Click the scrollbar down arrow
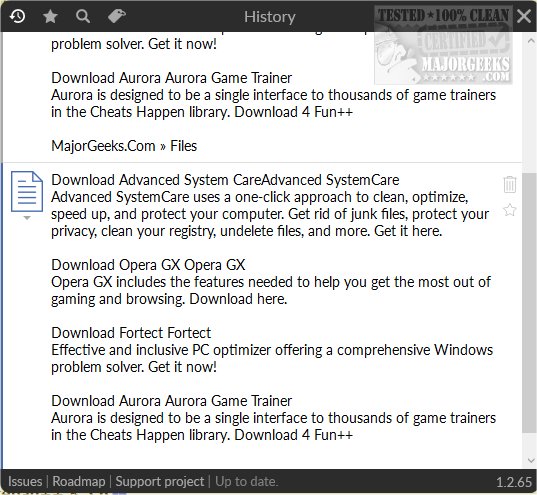The image size is (537, 495). (530, 460)
